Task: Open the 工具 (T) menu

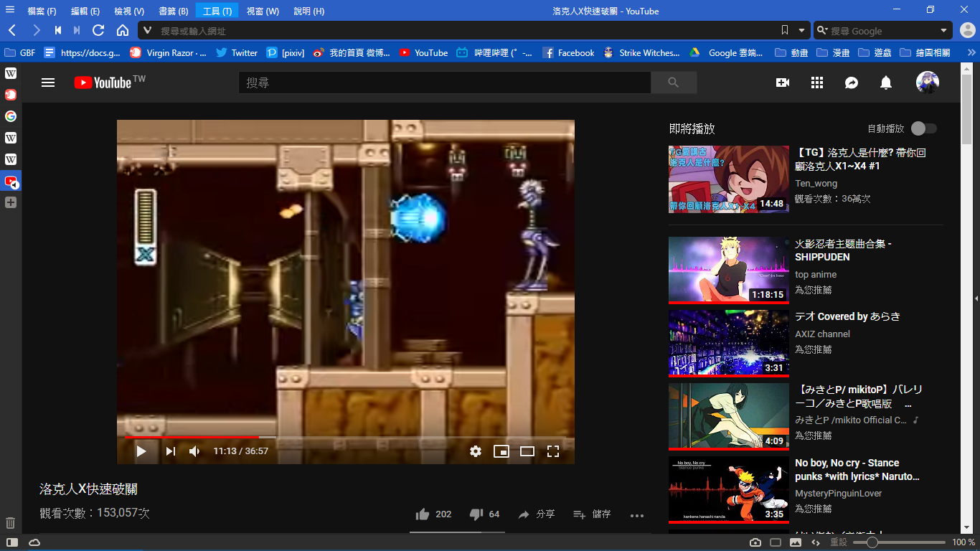Action: point(217,11)
